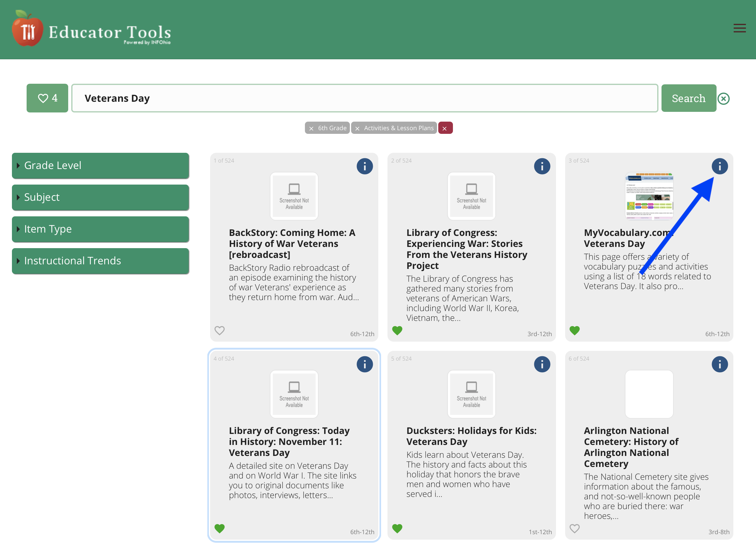Click the Educator Tools apple logo
This screenshot has width=756, height=547.
click(x=27, y=28)
